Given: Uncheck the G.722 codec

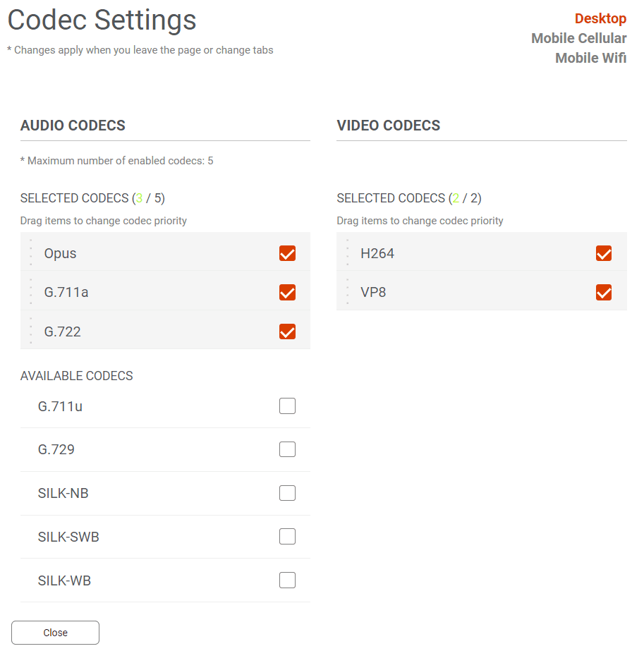Looking at the screenshot, I should point(287,331).
